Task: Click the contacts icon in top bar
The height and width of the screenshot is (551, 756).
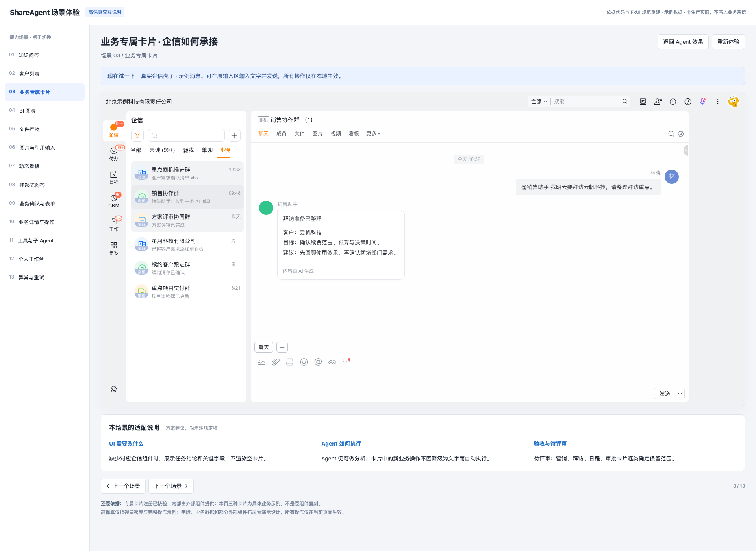Action: coord(658,102)
